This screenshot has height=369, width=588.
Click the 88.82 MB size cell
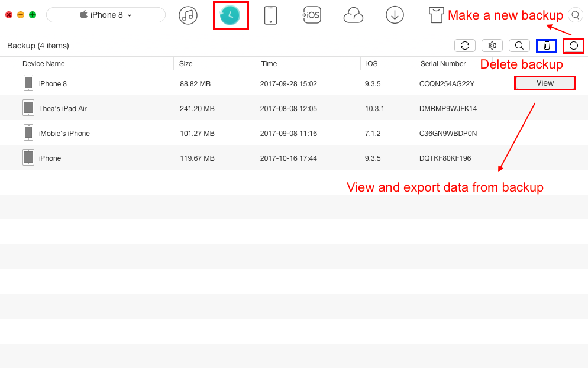click(x=195, y=84)
